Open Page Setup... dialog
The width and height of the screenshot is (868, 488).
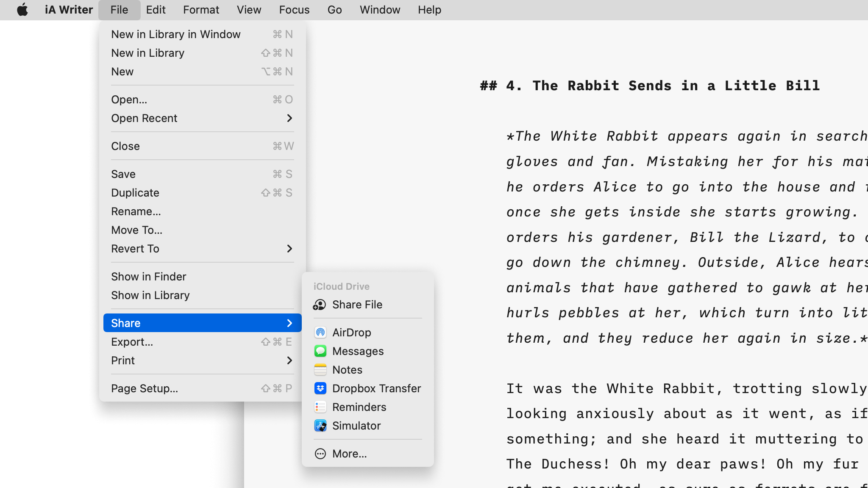point(203,388)
